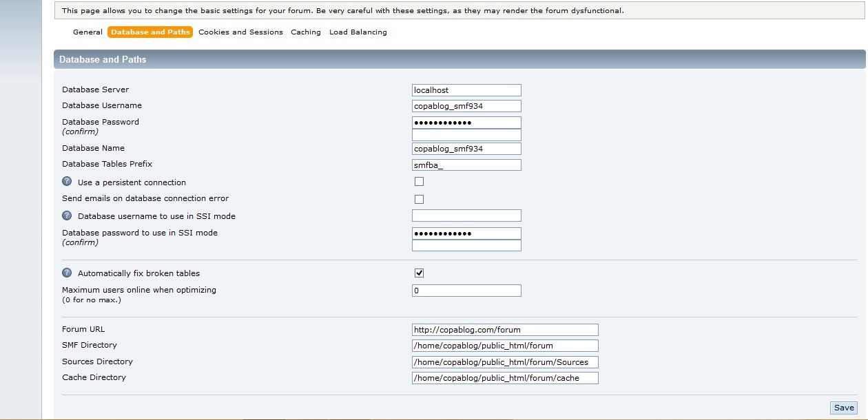Go to the Caching tab
Screen dimensions: 868x420
(x=306, y=32)
